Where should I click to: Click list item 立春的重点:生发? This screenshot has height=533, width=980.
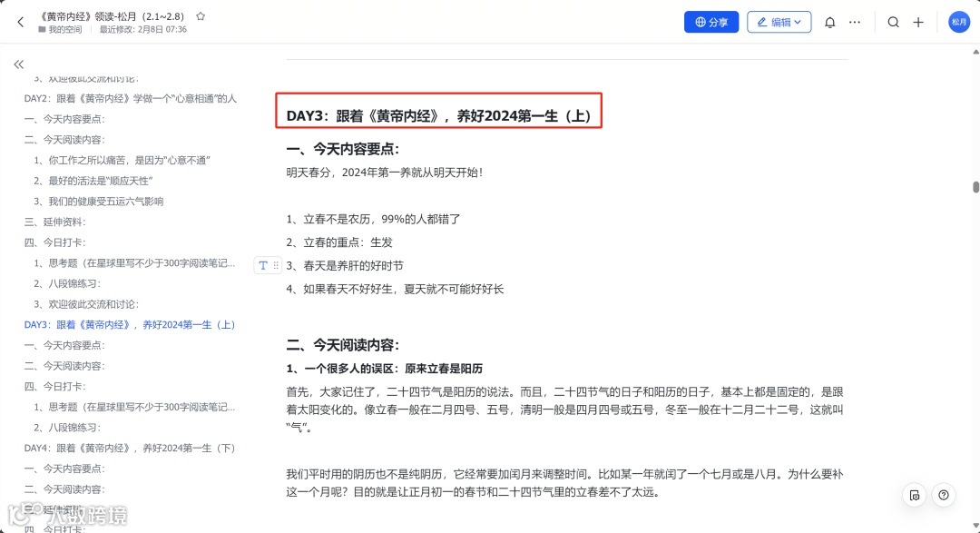pos(339,242)
